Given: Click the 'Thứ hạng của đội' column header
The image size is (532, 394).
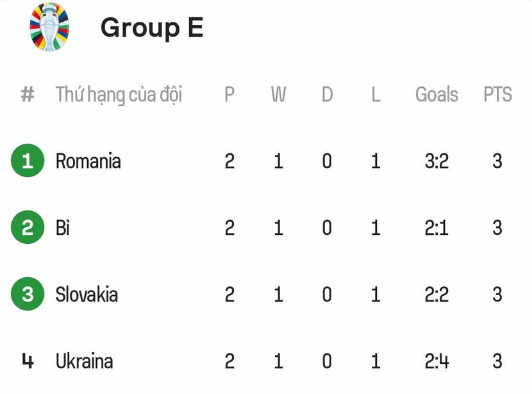Looking at the screenshot, I should [119, 95].
